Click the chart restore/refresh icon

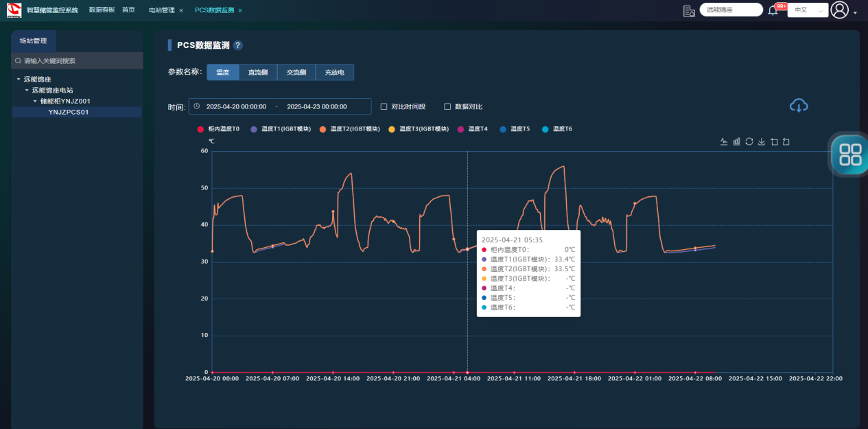coord(749,142)
